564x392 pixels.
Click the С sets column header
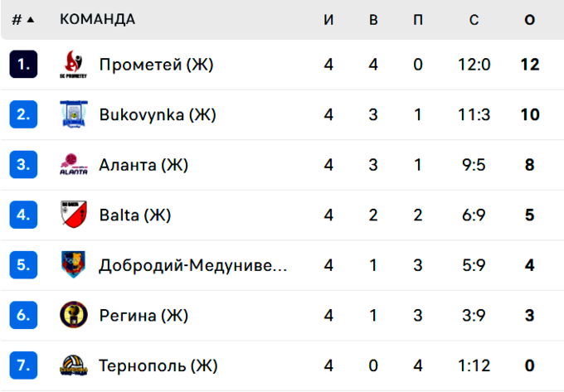pos(474,20)
